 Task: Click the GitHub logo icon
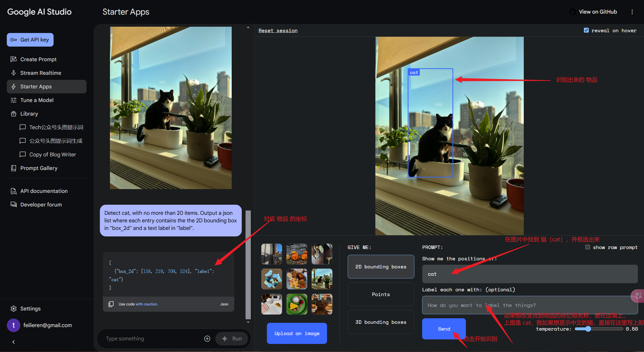point(572,12)
